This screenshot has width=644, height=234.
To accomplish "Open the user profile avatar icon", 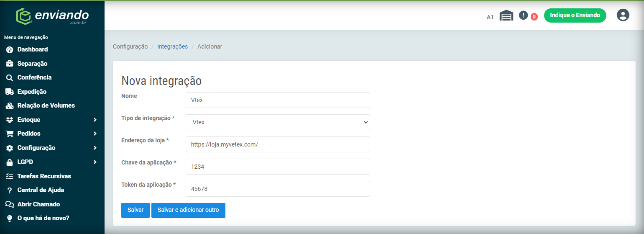I will [x=623, y=15].
